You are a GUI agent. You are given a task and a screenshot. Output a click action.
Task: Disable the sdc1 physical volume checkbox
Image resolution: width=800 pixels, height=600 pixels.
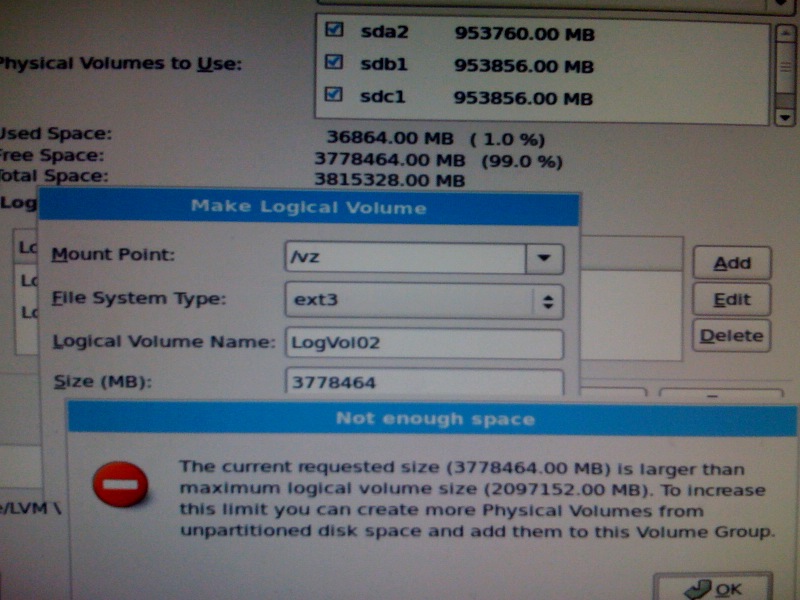pyautogui.click(x=335, y=97)
